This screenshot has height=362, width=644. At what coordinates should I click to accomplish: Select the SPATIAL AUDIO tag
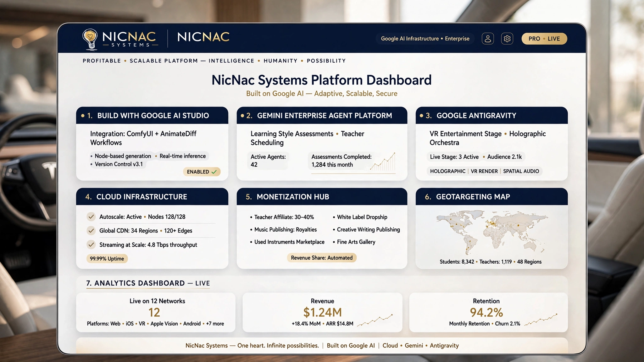(521, 171)
